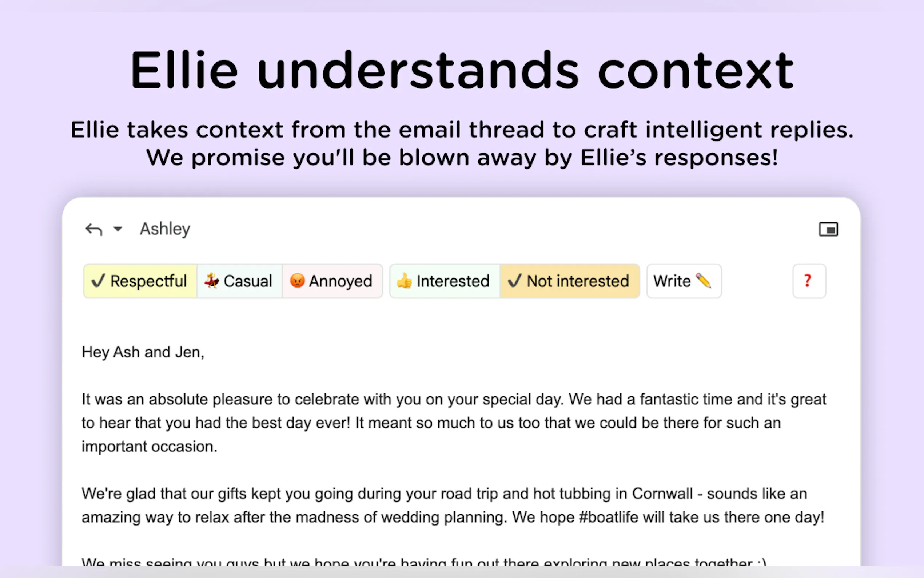The width and height of the screenshot is (924, 578).
Task: Click the "Ellie understands context" headline
Action: (462, 71)
